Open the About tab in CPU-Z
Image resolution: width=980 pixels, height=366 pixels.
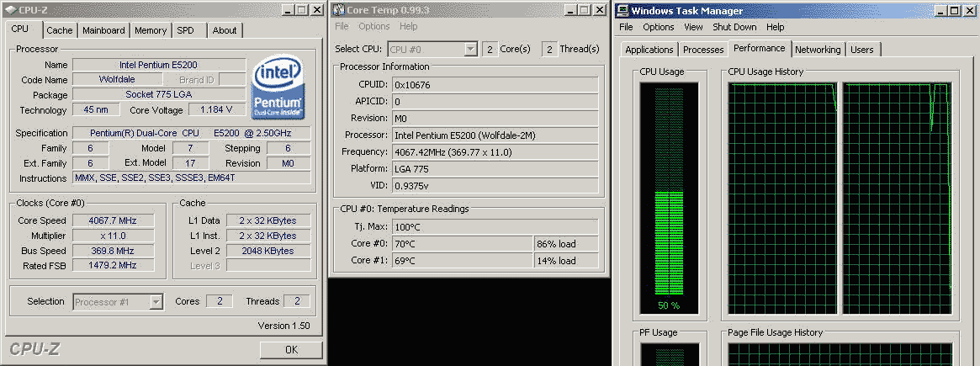[225, 30]
